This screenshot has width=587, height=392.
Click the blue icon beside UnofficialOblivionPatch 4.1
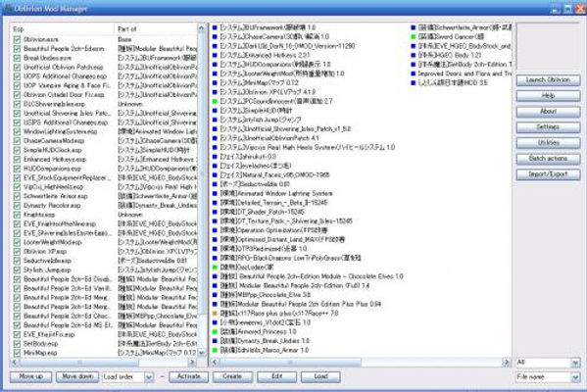(215, 138)
